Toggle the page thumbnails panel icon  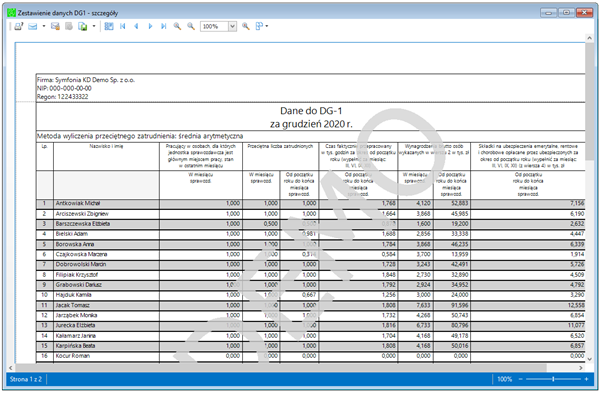109,26
